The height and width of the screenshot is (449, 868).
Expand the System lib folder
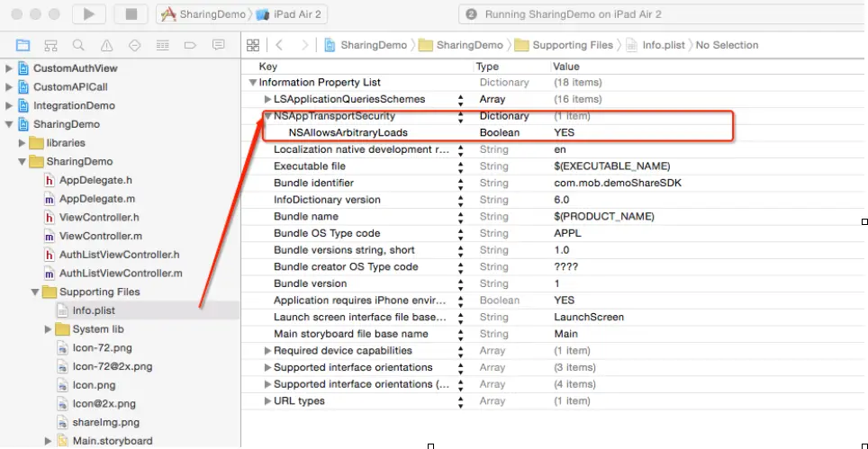tap(48, 329)
